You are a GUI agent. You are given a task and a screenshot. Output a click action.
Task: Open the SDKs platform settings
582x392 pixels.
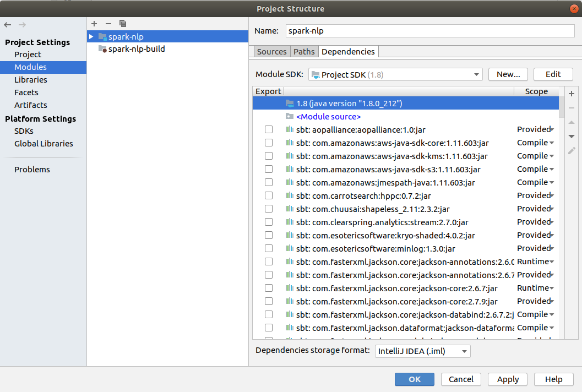pyautogui.click(x=24, y=131)
